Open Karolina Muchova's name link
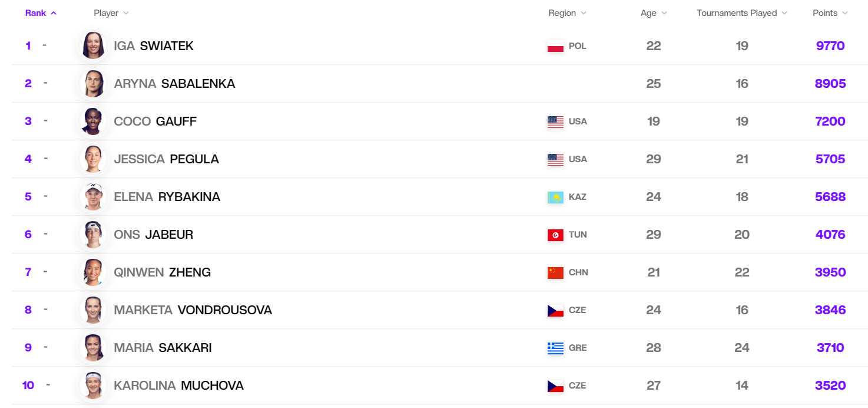868x408 pixels. click(178, 386)
